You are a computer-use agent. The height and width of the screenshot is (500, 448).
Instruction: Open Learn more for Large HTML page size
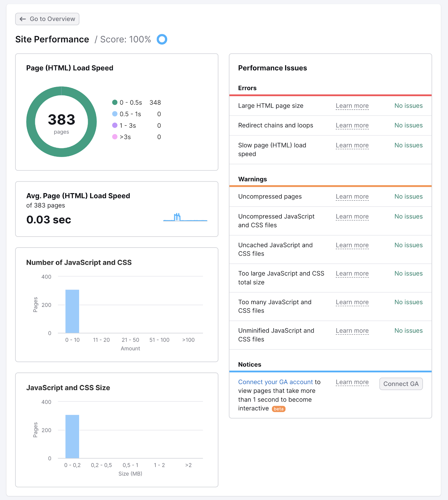352,106
